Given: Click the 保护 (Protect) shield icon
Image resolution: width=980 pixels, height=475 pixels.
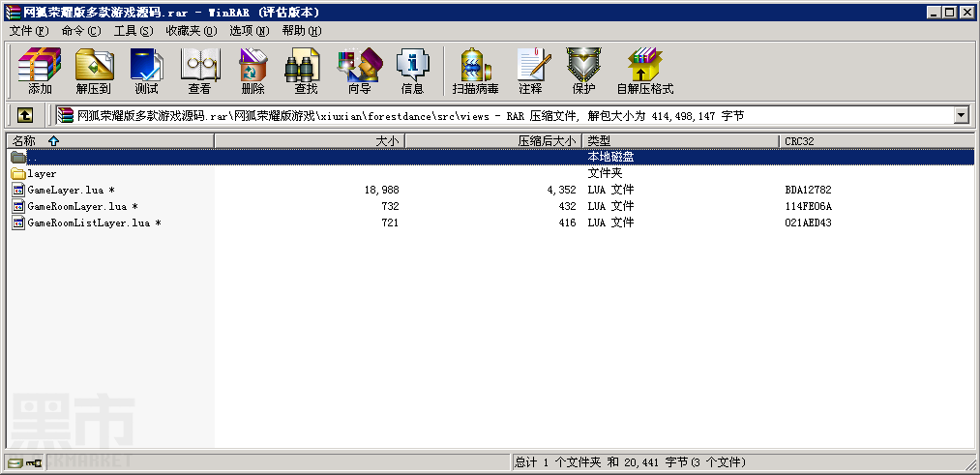Looking at the screenshot, I should click(583, 71).
